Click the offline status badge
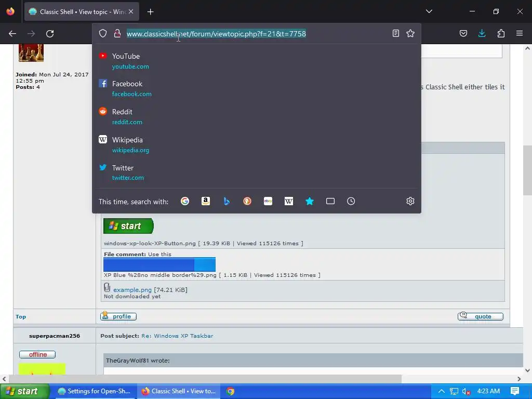The height and width of the screenshot is (399, 532). click(37, 354)
